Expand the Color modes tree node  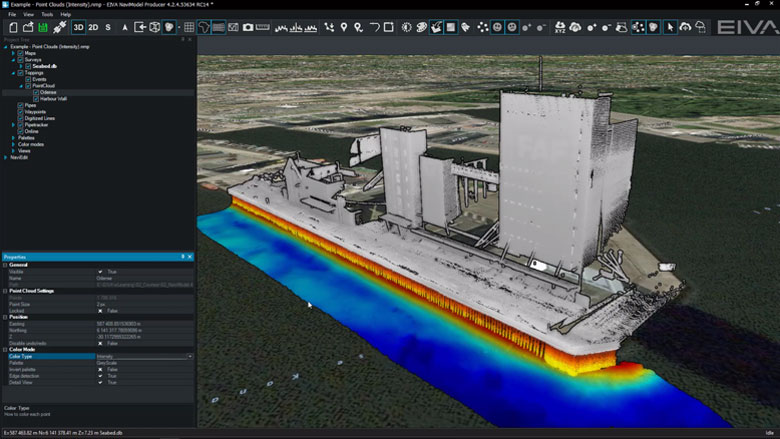(x=13, y=144)
